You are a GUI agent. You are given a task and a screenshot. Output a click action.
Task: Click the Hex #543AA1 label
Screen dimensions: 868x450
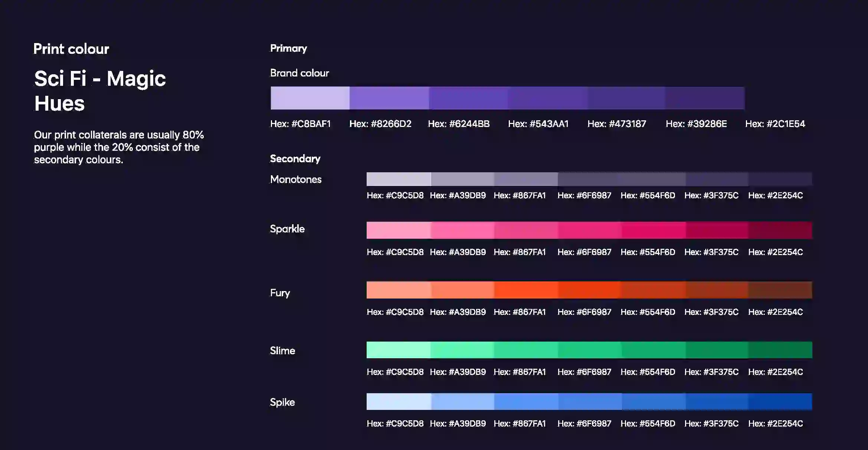click(x=538, y=124)
